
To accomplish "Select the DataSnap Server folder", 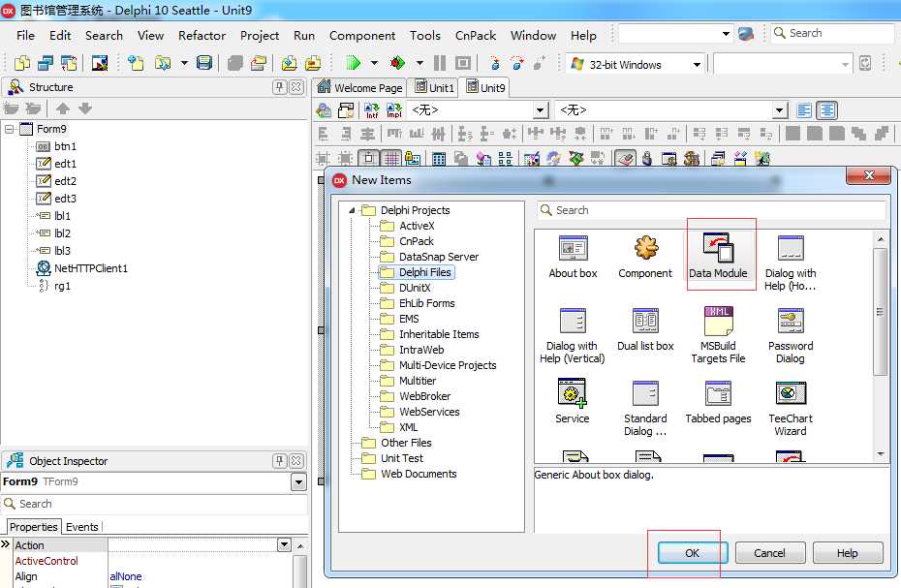I will tap(430, 257).
